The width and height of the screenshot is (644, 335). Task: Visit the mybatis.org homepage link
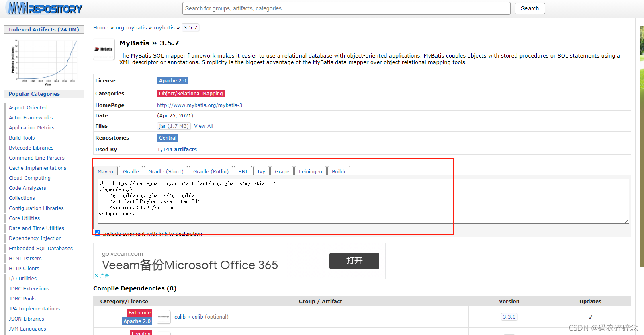pos(200,105)
